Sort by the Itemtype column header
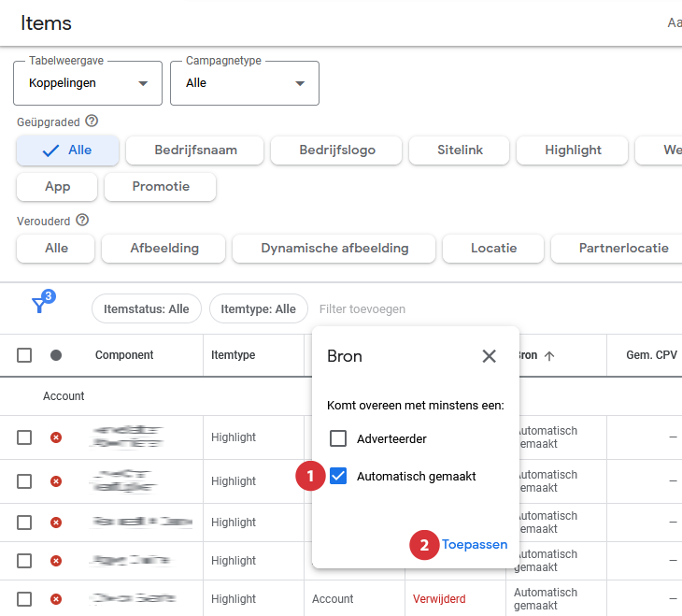 click(234, 355)
